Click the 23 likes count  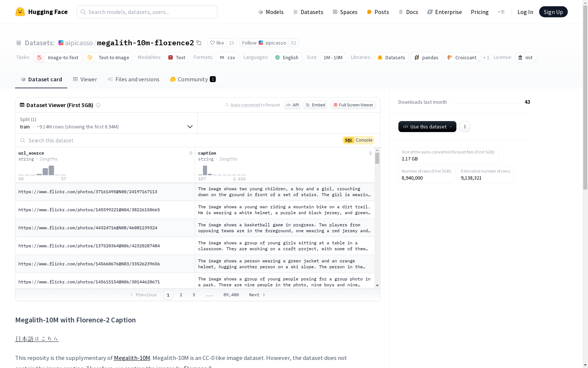pyautogui.click(x=232, y=43)
